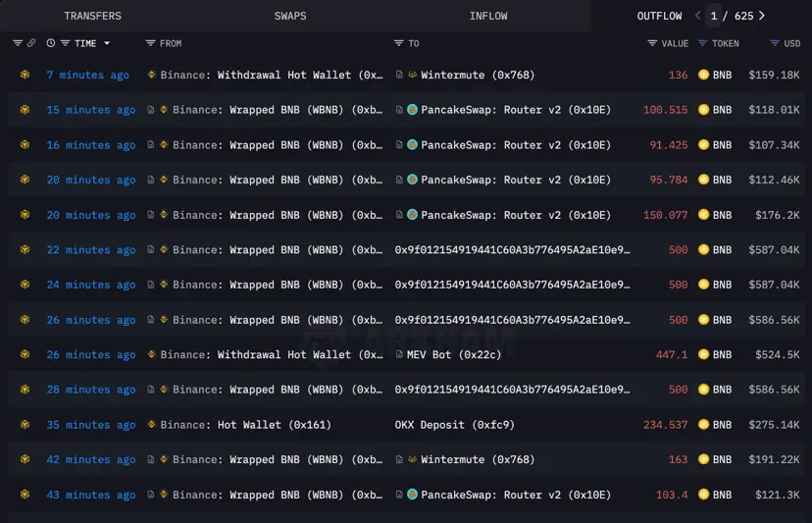Viewport: 812px width, 523px height.
Task: Click the Binance logo before Hot Wallet (0x161)
Action: click(x=151, y=425)
